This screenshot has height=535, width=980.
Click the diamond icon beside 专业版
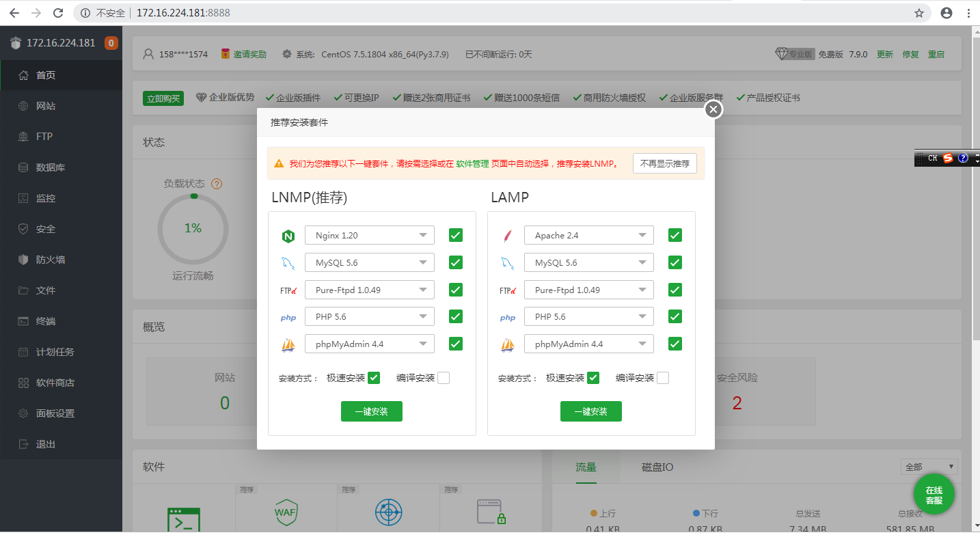coord(782,54)
